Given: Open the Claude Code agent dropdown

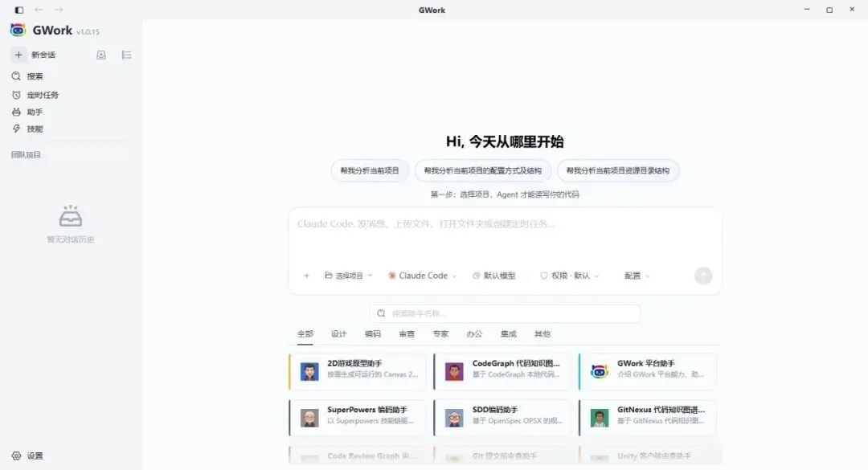Looking at the screenshot, I should pyautogui.click(x=423, y=276).
